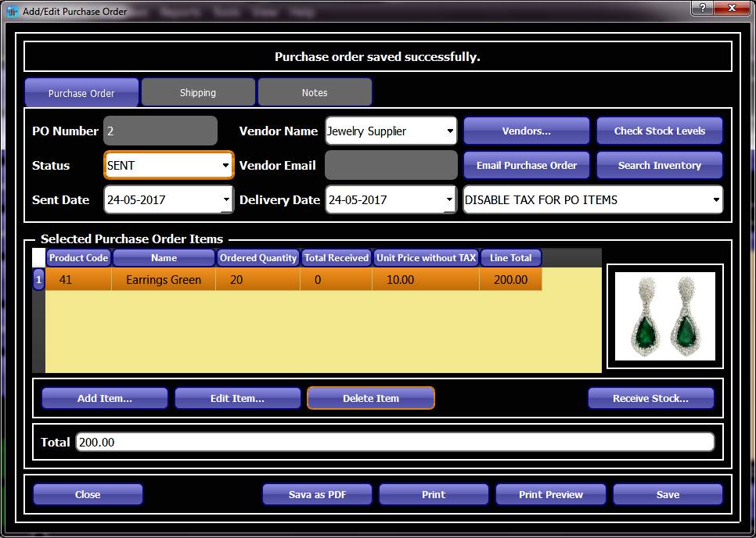Open the Sent Date picker dropdown
This screenshot has height=538, width=756.
pyautogui.click(x=227, y=199)
